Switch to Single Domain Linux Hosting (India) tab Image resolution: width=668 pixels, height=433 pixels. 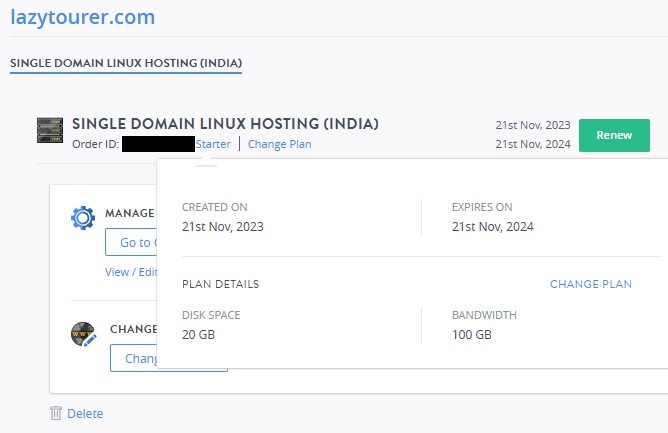[125, 63]
